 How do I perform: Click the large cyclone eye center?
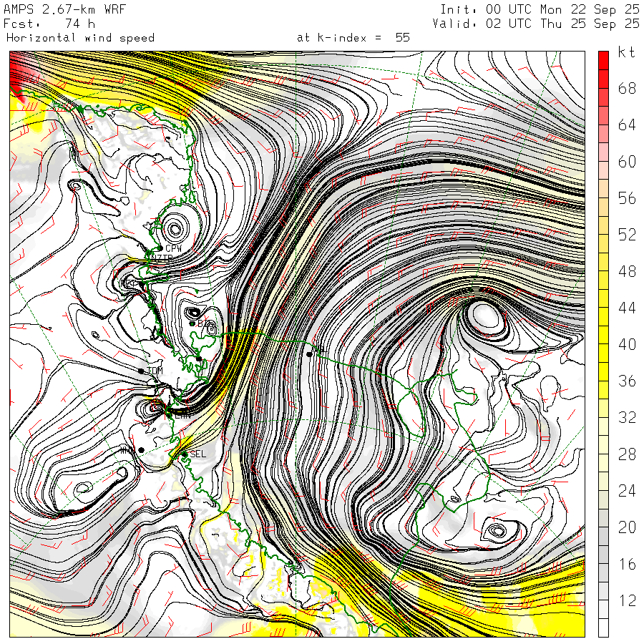point(484,314)
